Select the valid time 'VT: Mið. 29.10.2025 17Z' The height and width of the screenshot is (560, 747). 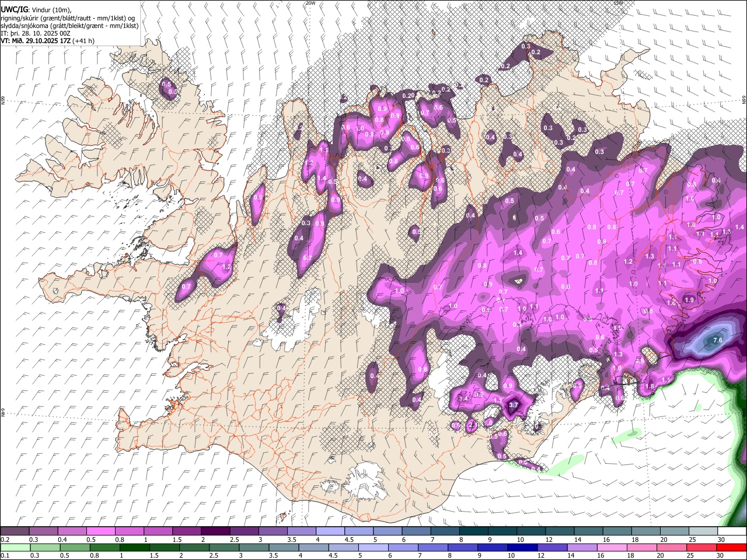click(x=35, y=41)
